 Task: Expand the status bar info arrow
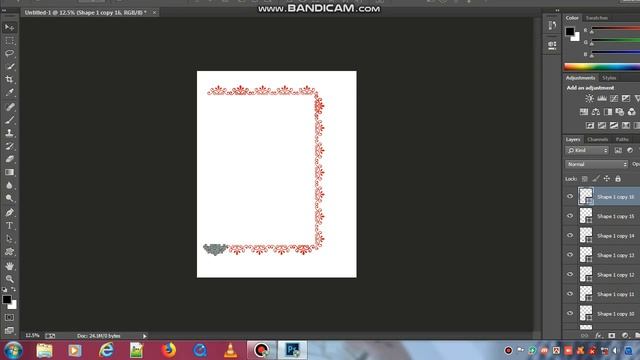click(x=144, y=336)
